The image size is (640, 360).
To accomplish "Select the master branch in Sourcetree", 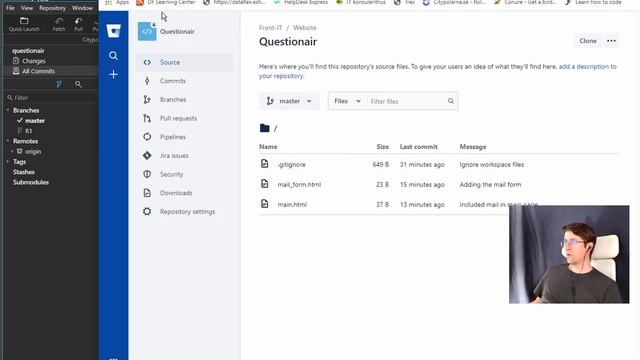I will (x=35, y=121).
